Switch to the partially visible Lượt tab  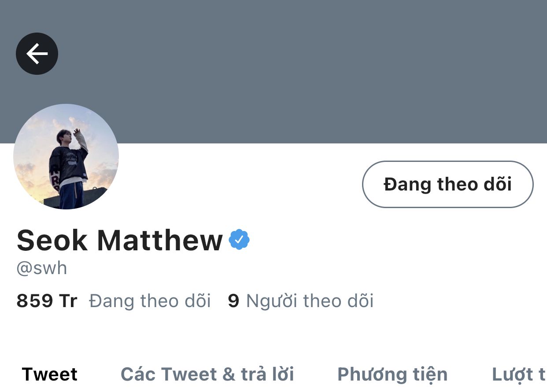tap(519, 374)
